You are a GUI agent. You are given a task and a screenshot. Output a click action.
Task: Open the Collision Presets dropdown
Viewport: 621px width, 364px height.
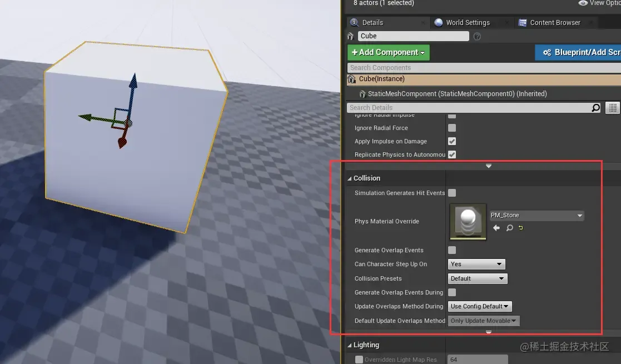(477, 278)
